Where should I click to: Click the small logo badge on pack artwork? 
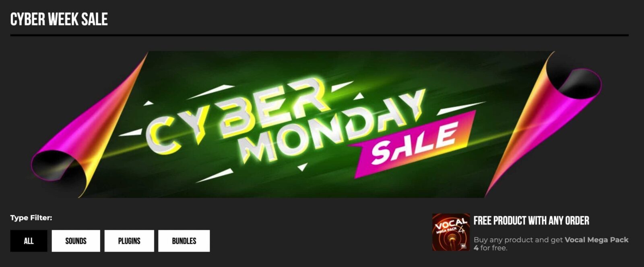(x=463, y=246)
